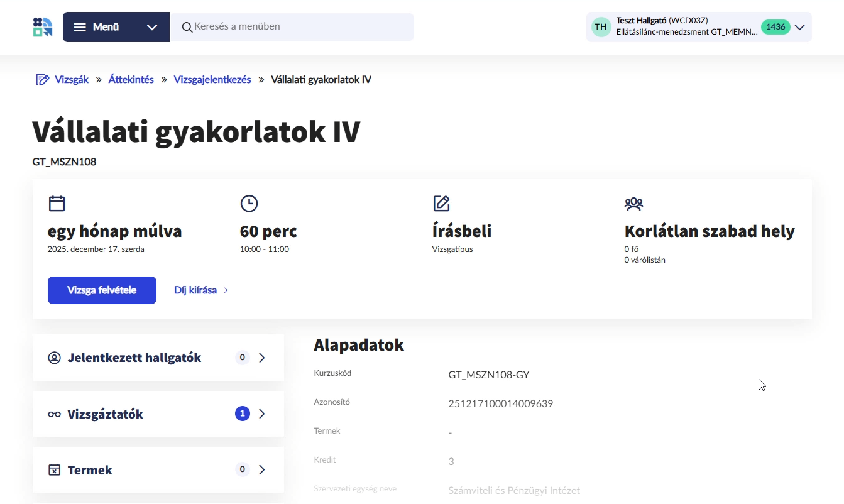Viewport: 844px width, 504px height.
Task: Expand the Menü dropdown chevron
Action: (x=151, y=26)
